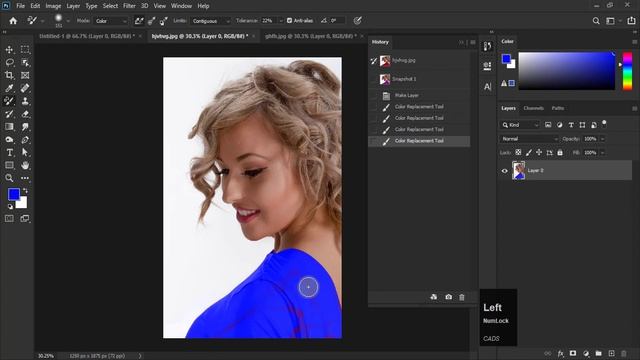Toggle lock image pixels brush icon
640x360 pixels.
[x=529, y=152]
